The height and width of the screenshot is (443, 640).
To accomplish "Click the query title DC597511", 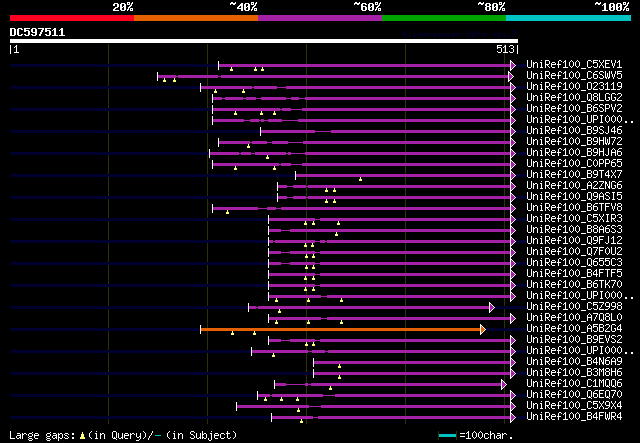I will click(x=38, y=32).
